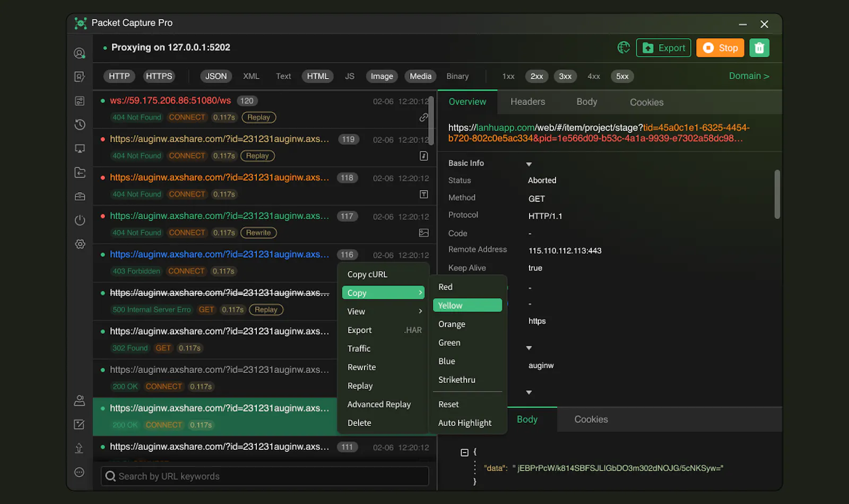Click the orange Stop button
The image size is (849, 504).
coord(721,48)
